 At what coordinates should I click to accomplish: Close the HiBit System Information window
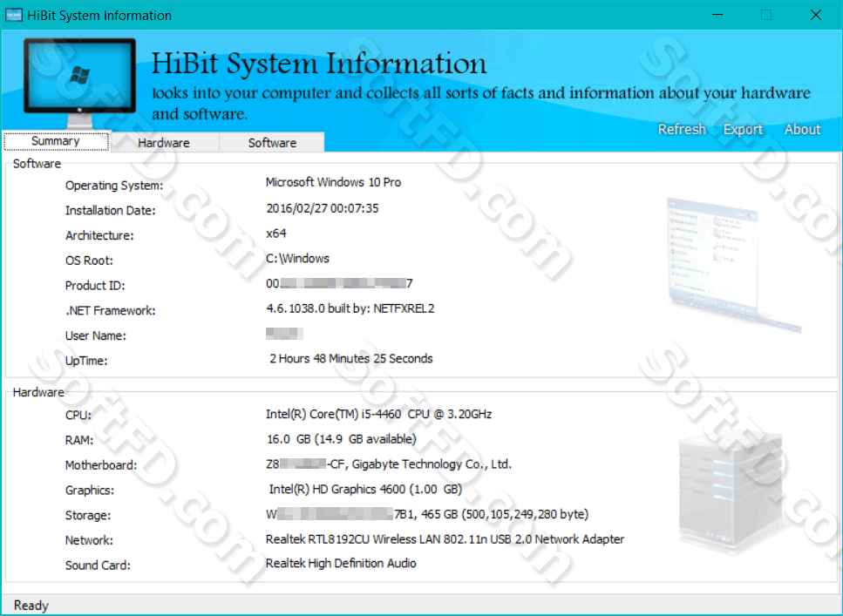coord(816,15)
